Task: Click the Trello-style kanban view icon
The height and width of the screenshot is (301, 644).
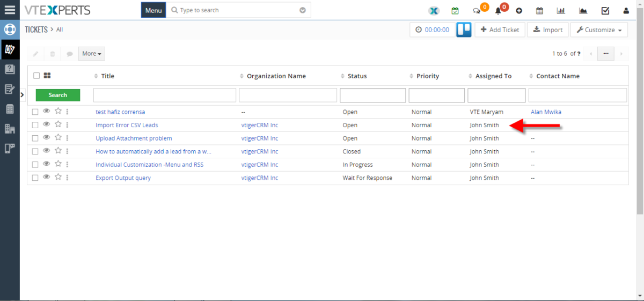Action: click(x=464, y=30)
